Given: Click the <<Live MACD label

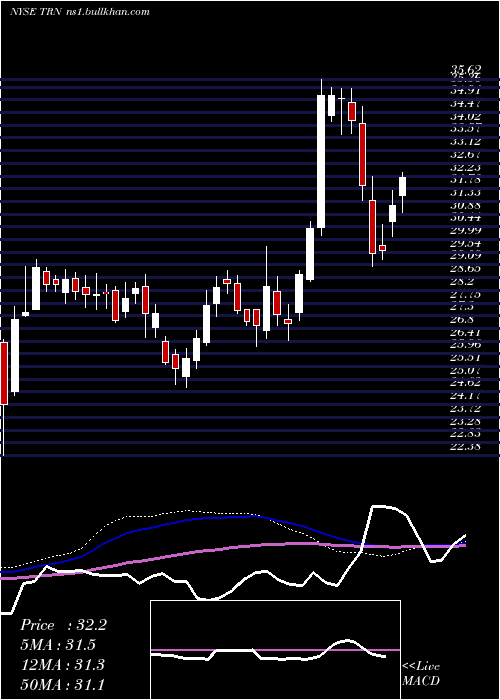Looking at the screenshot, I should [x=421, y=673].
